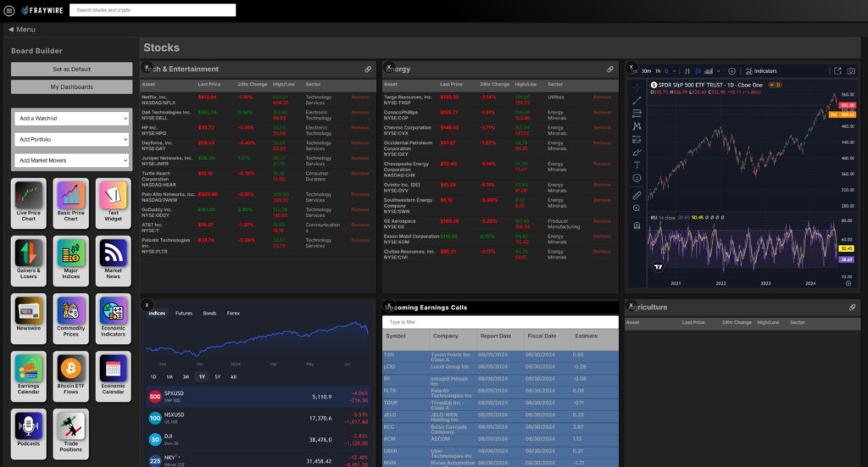Screen dimensions: 868x467
Task: Add the Text Widget tile
Action: point(113,203)
